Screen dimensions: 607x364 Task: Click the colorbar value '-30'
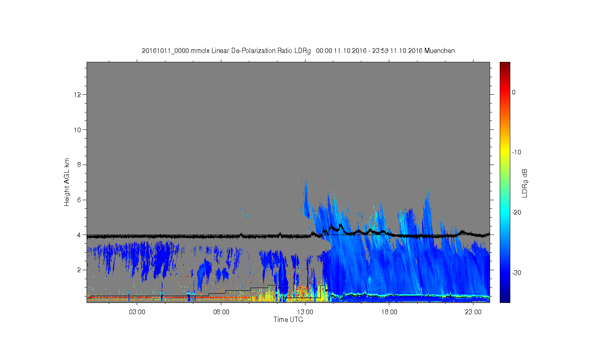point(516,273)
